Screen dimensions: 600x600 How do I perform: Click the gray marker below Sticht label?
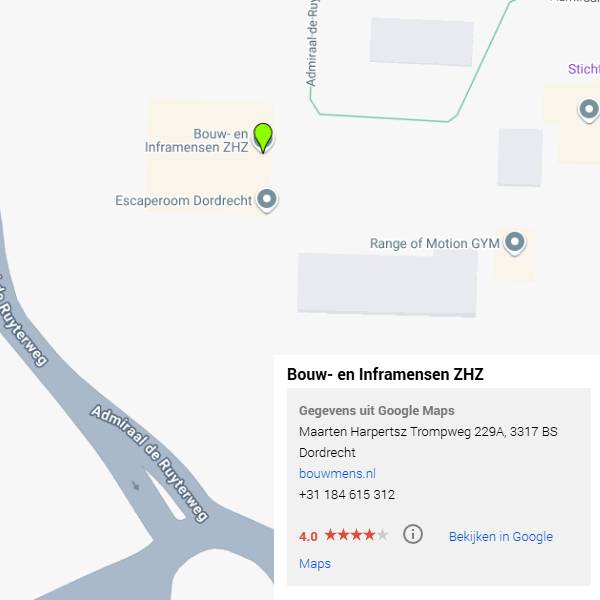pos(589,111)
